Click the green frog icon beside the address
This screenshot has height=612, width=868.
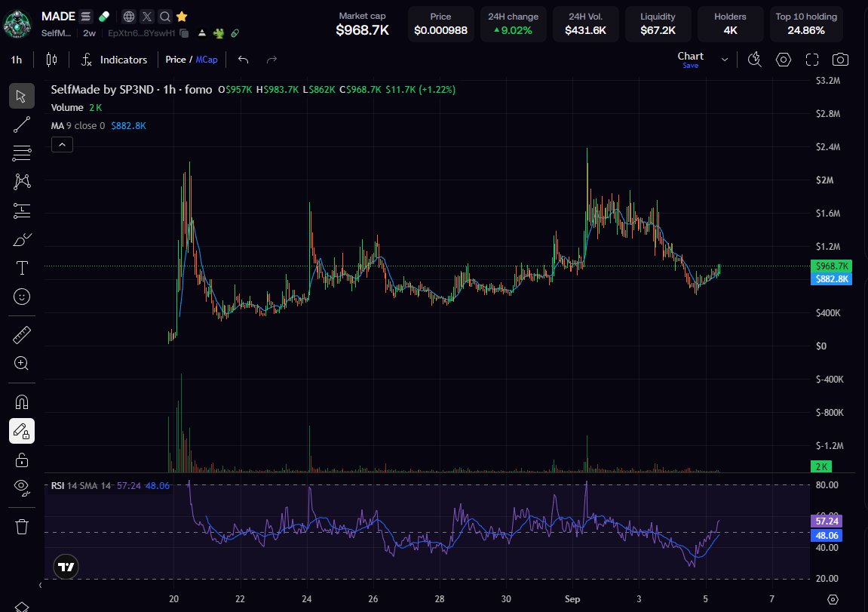219,33
